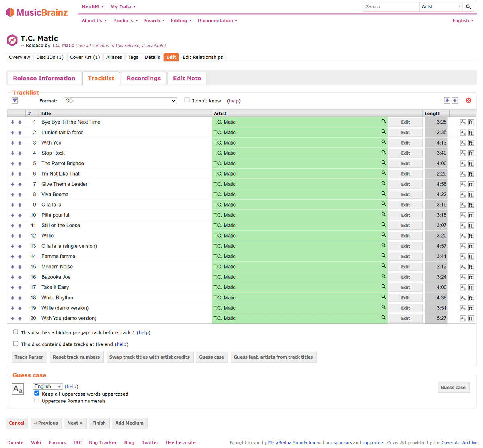Click the search magnifier button in header
This screenshot has width=483, height=448.
[x=468, y=7]
